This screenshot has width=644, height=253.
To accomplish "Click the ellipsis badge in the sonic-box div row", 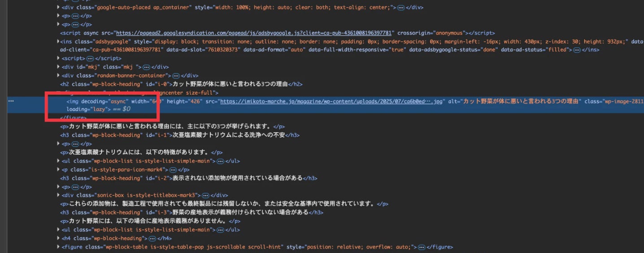I will click(x=205, y=195).
